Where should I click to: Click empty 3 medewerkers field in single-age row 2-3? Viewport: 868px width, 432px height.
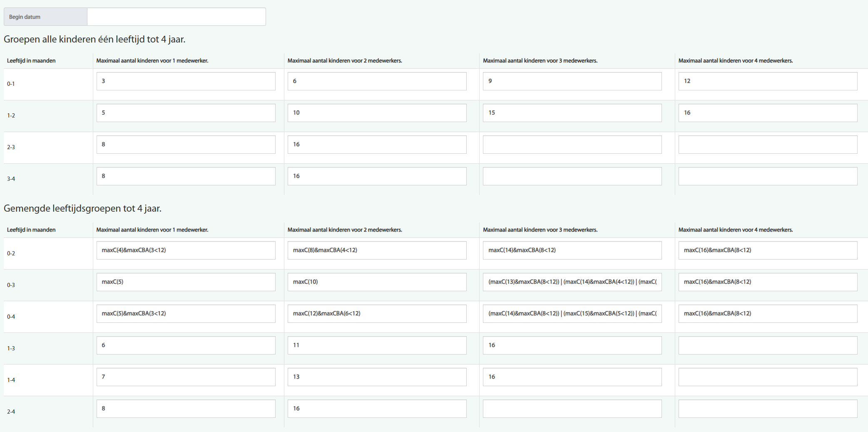(572, 145)
